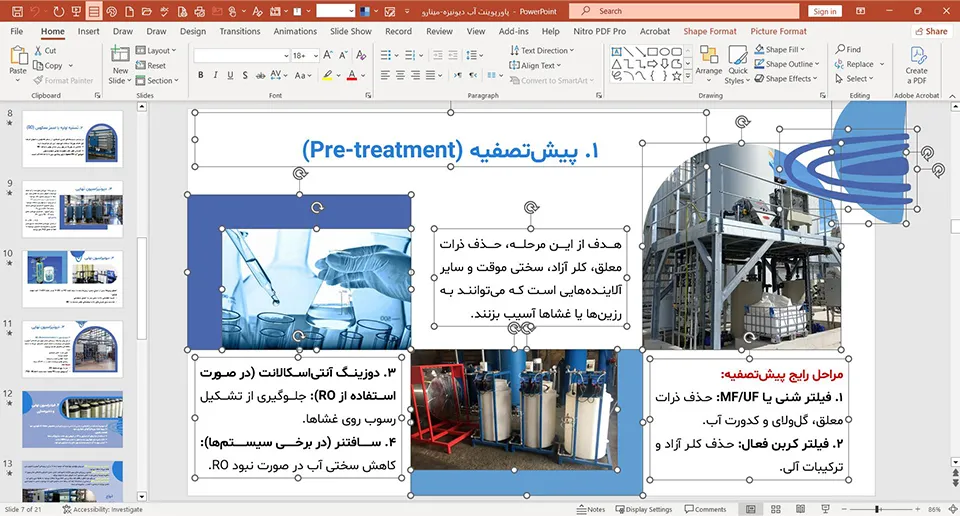
Task: Click the Share button
Action: coord(931,31)
